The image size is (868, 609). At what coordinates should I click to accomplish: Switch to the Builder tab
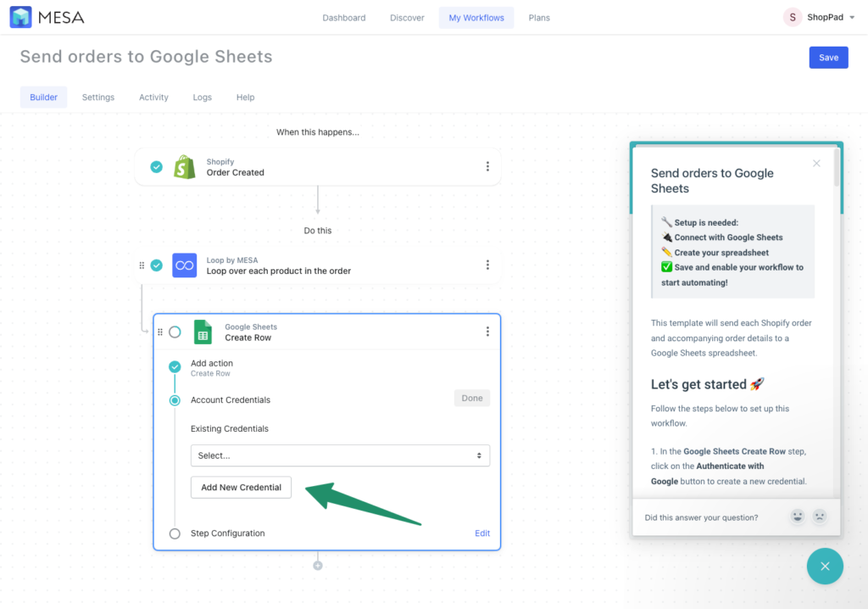pos(44,97)
